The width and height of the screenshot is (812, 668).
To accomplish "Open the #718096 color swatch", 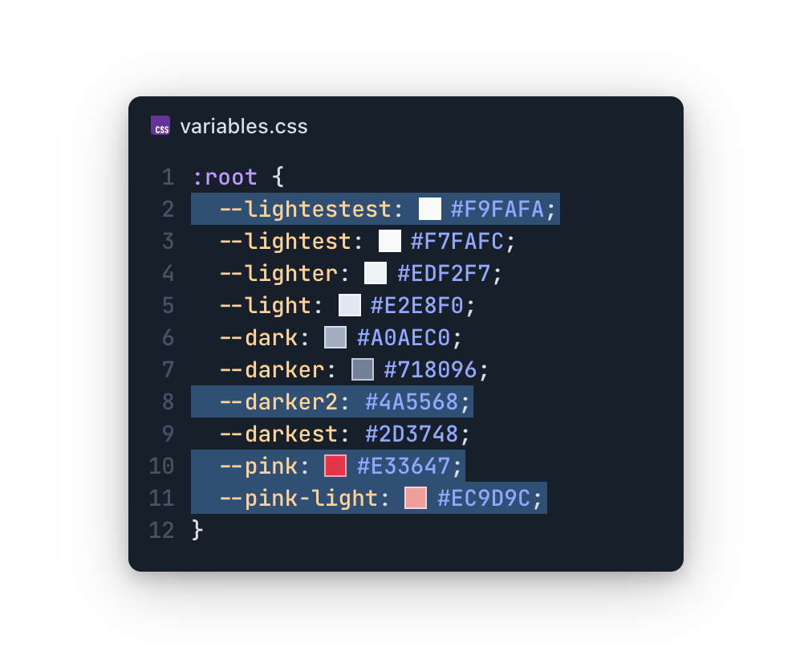I will (363, 369).
